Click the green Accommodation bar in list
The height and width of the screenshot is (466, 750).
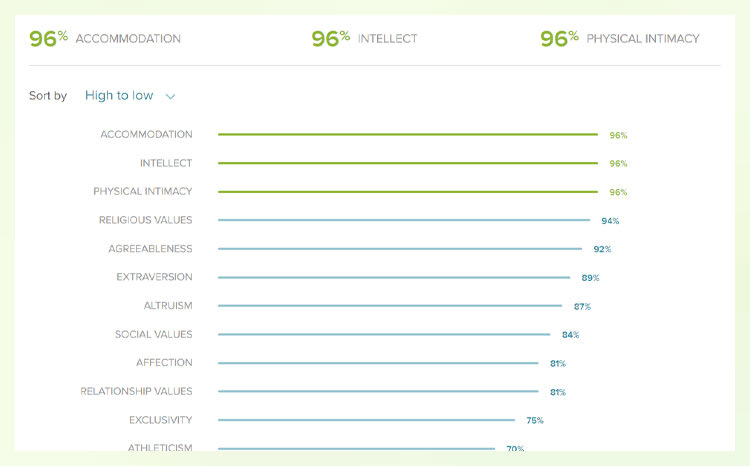point(408,134)
